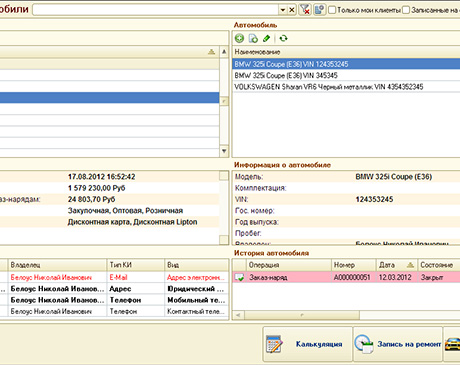Click amount 24 803,70 Руб
The image size is (460, 365).
point(91,199)
